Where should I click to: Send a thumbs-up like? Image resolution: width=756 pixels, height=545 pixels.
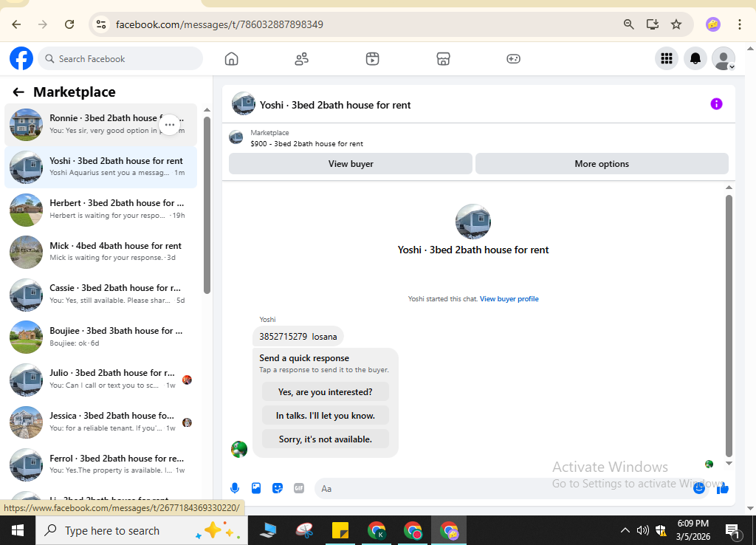pyautogui.click(x=722, y=489)
